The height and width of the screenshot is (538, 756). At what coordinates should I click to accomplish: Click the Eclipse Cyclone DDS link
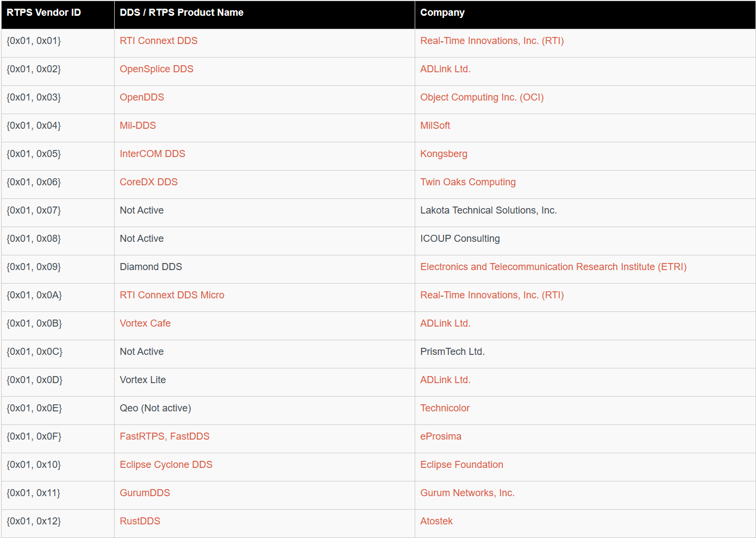point(166,465)
